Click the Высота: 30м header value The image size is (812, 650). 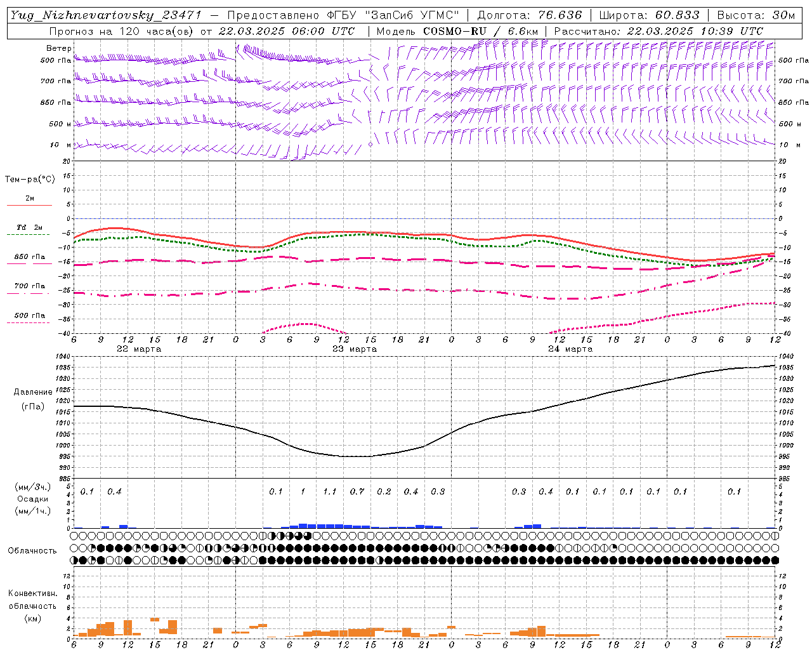(756, 15)
